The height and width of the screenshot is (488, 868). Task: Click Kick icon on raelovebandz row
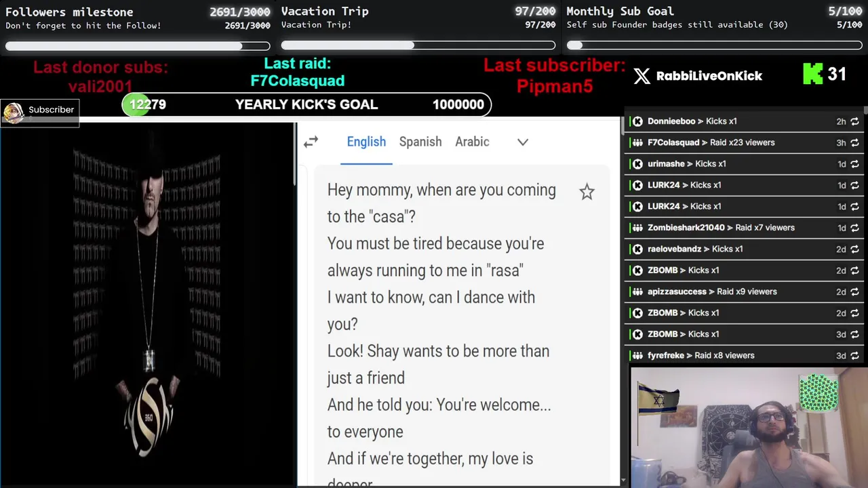tap(637, 249)
